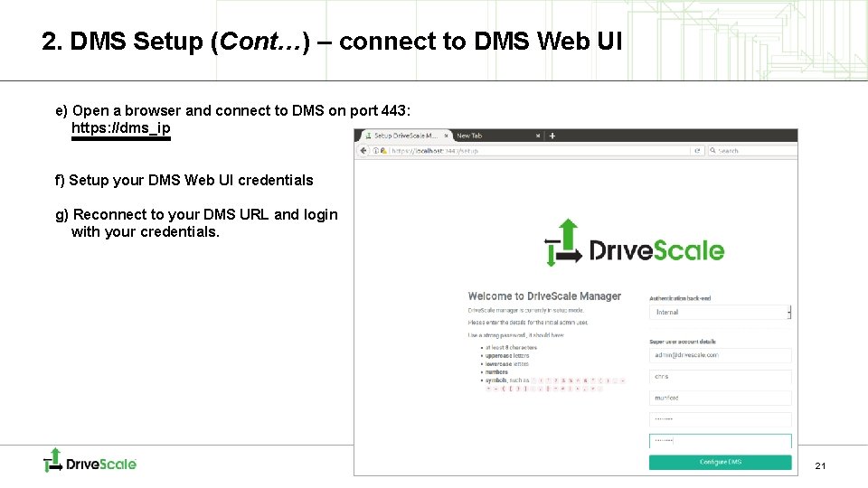Click the site info icon in address bar
This screenshot has width=868, height=488.
376,151
